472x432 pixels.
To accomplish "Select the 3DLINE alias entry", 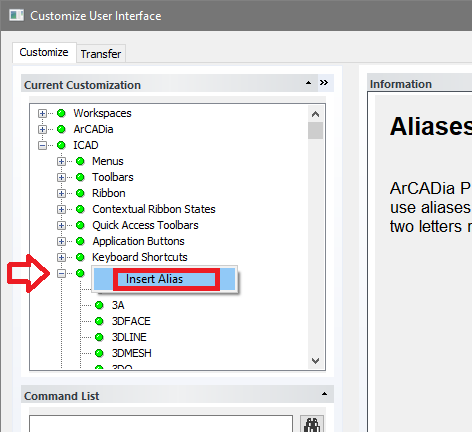I will click(x=129, y=337).
